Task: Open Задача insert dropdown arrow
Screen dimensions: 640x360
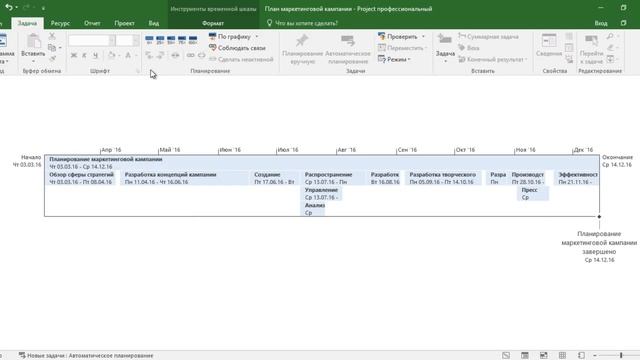Action: click(x=445, y=62)
